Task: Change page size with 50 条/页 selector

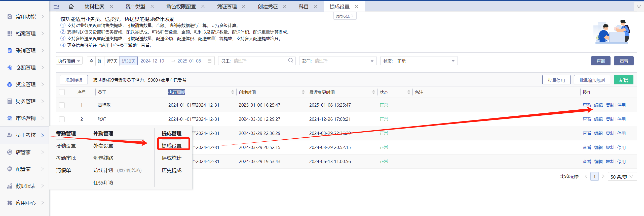Action: coord(622,177)
